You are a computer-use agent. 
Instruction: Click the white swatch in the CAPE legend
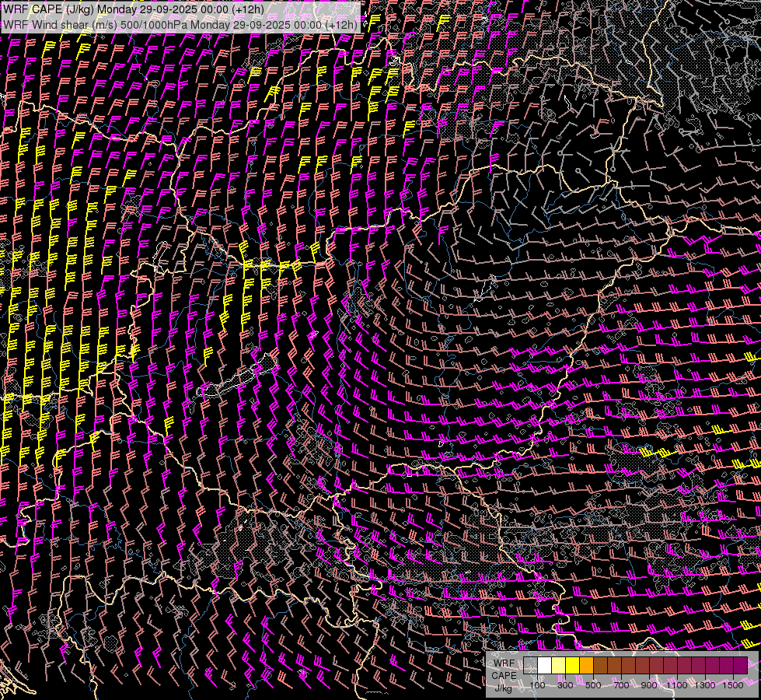(x=544, y=666)
